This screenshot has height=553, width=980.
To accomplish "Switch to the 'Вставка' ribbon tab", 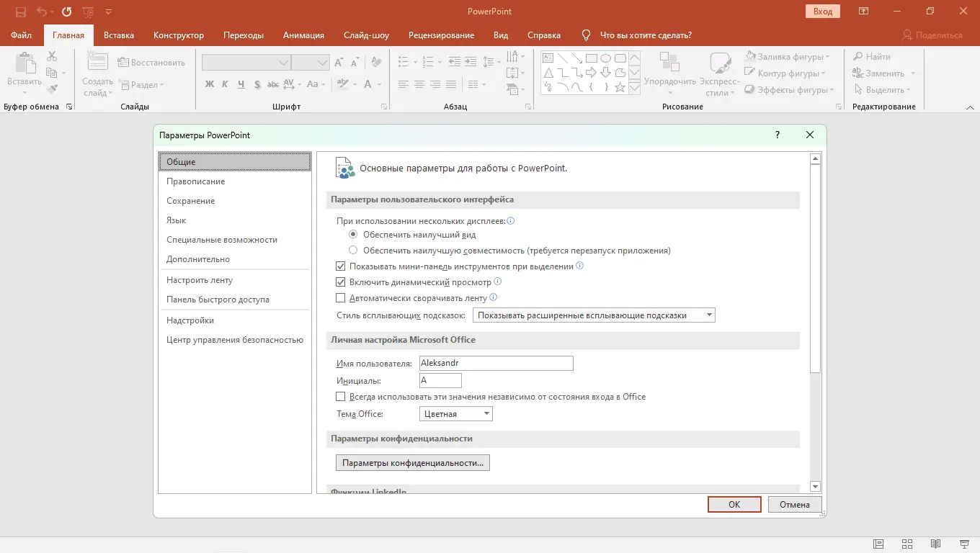I will click(119, 35).
